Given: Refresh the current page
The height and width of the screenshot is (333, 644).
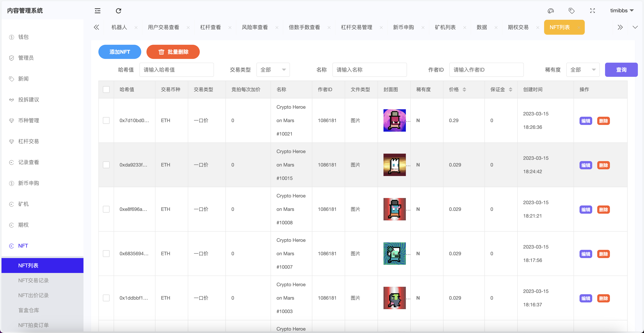Looking at the screenshot, I should pos(118,11).
